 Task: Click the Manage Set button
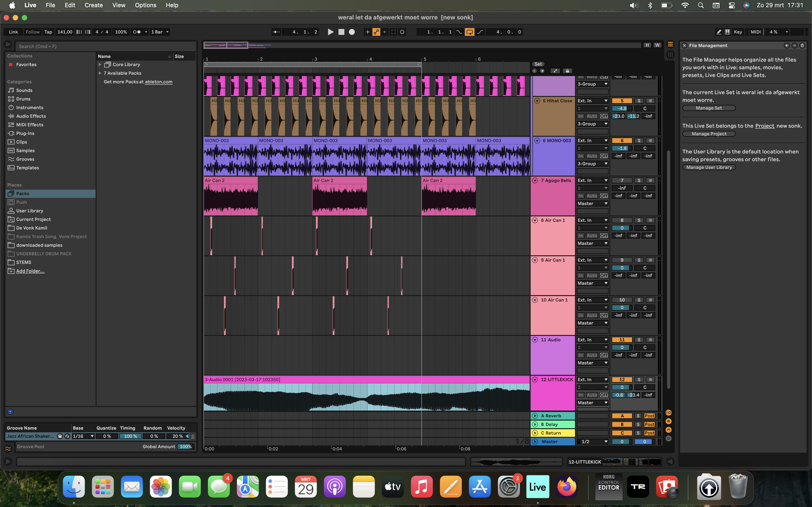(709, 108)
